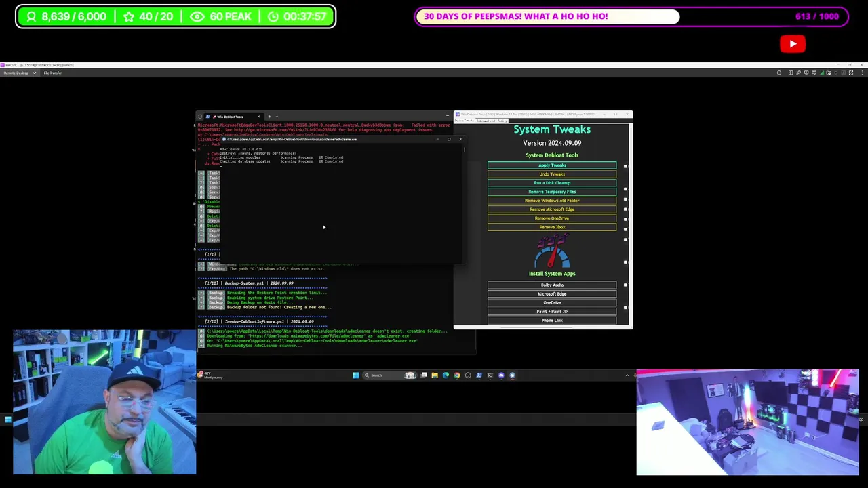
Task: Click the Undo Tweaks button
Action: coord(552,174)
